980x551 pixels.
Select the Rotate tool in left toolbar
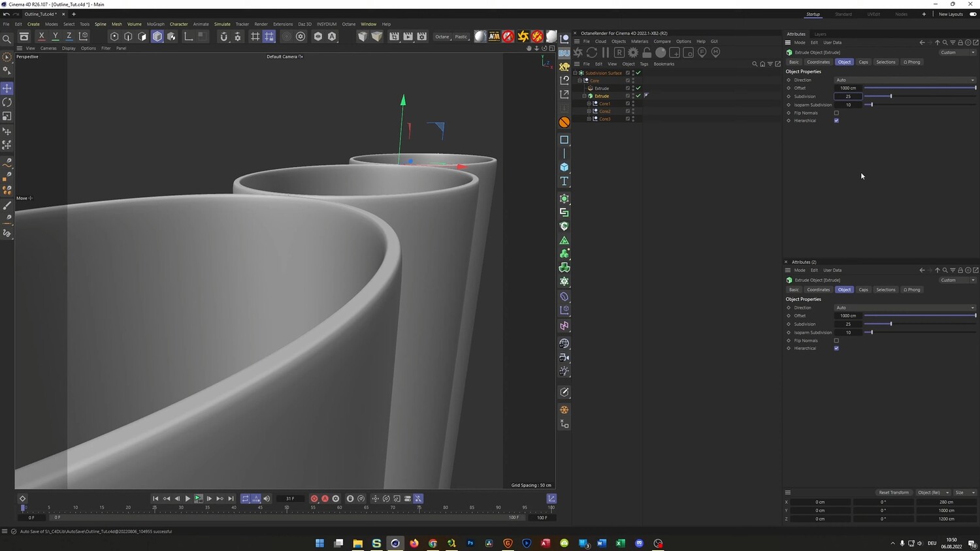pyautogui.click(x=7, y=102)
